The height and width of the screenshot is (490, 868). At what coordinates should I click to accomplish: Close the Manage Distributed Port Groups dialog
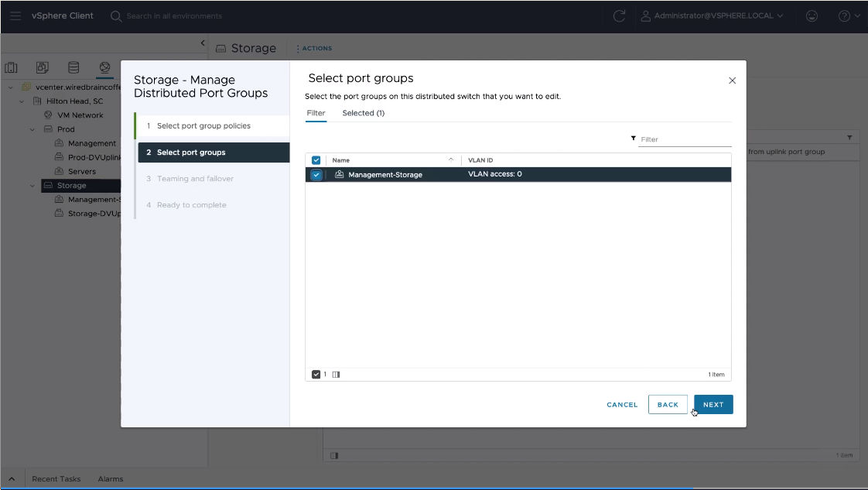click(732, 81)
